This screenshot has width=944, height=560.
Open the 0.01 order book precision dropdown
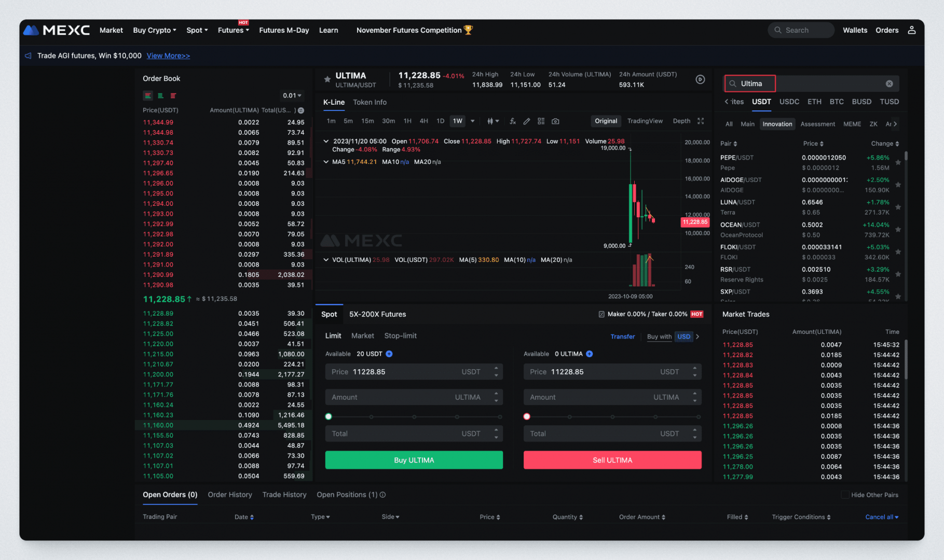[x=292, y=95]
